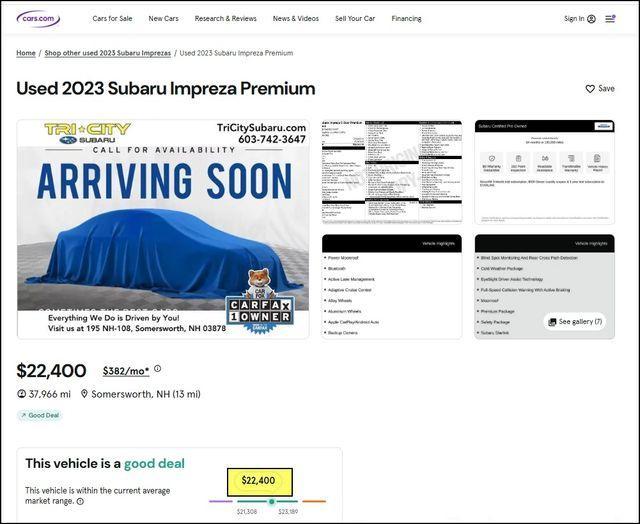
Task: Open the New Cars menu
Action: pos(163,18)
